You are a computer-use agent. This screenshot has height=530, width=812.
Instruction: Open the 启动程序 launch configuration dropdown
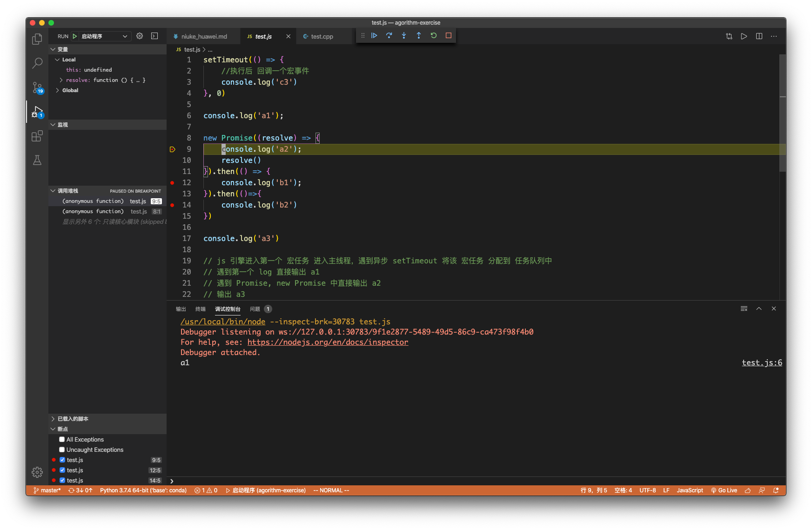[x=105, y=36]
